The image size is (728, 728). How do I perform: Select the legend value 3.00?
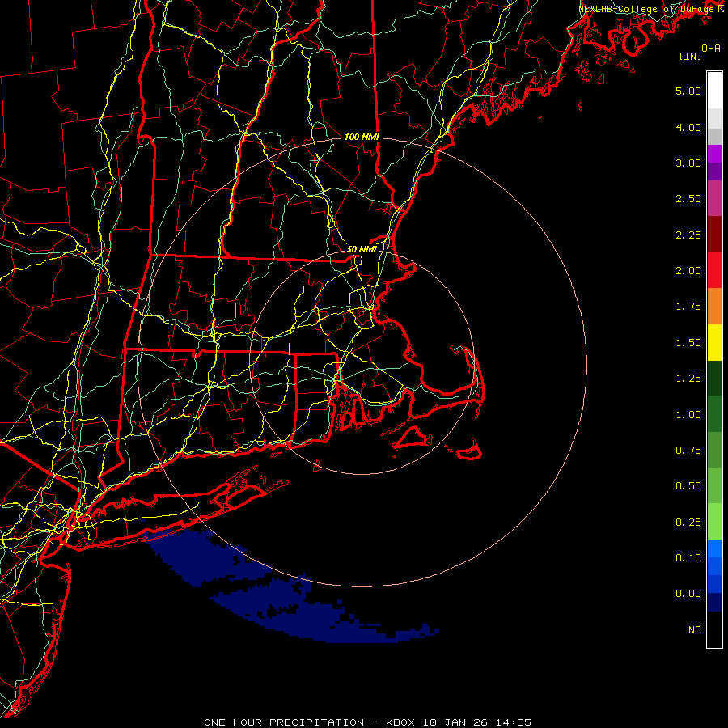688,163
